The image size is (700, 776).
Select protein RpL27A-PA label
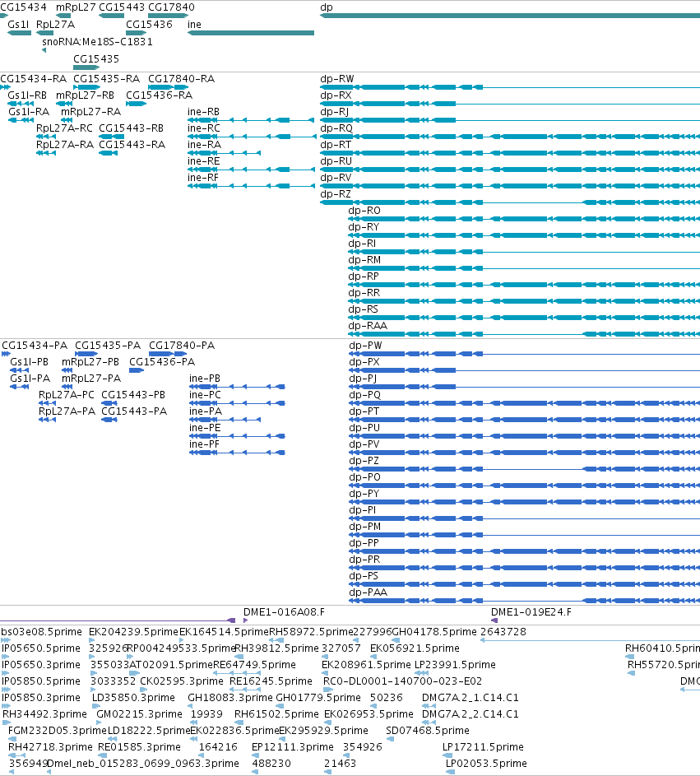click(x=67, y=411)
